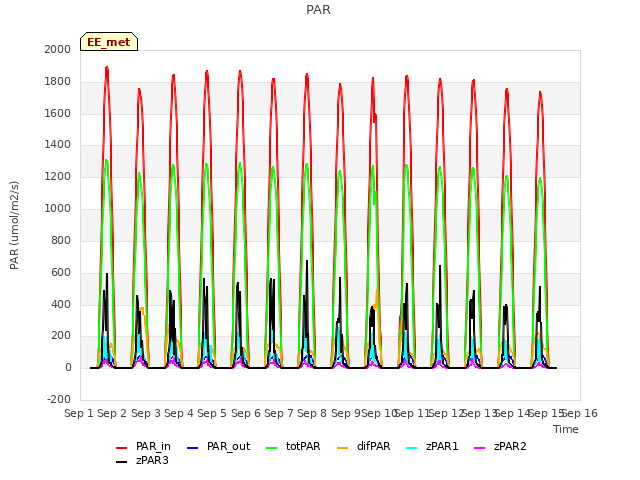The height and width of the screenshot is (480, 640).
Task: Click the PAR (umol/m2/s) y-axis label
Action: (14, 225)
